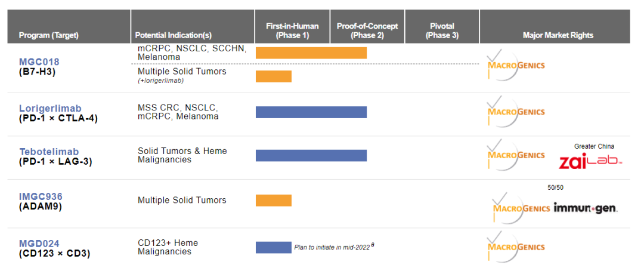Screen dimensions: 644x271
Task: Click the MacroGenics logo in MGC018 row
Action: [515, 65]
